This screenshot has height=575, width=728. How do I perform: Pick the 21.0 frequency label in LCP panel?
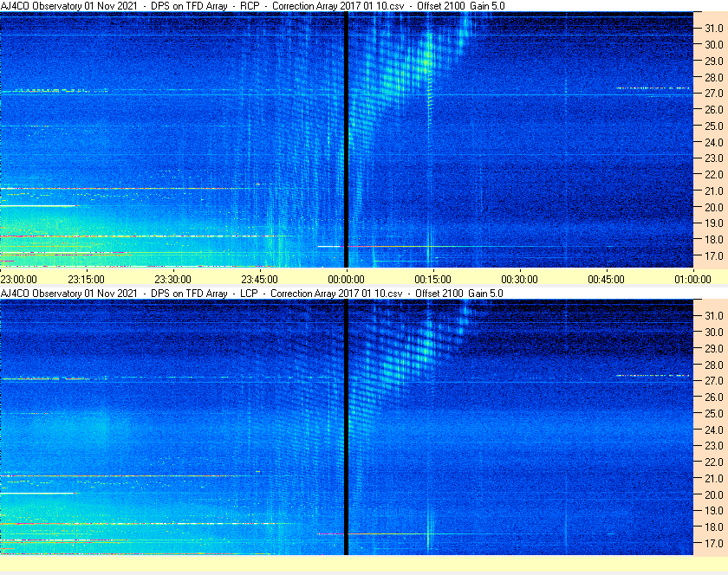(714, 478)
